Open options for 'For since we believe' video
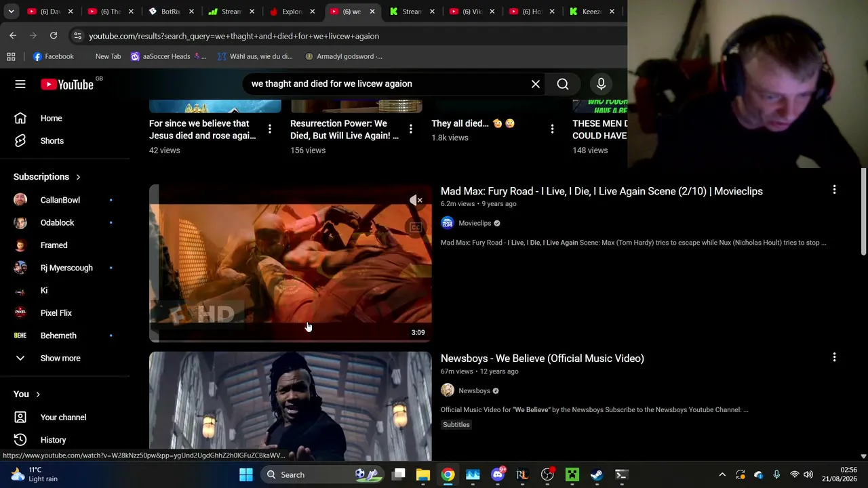This screenshot has width=868, height=488. pos(269,129)
